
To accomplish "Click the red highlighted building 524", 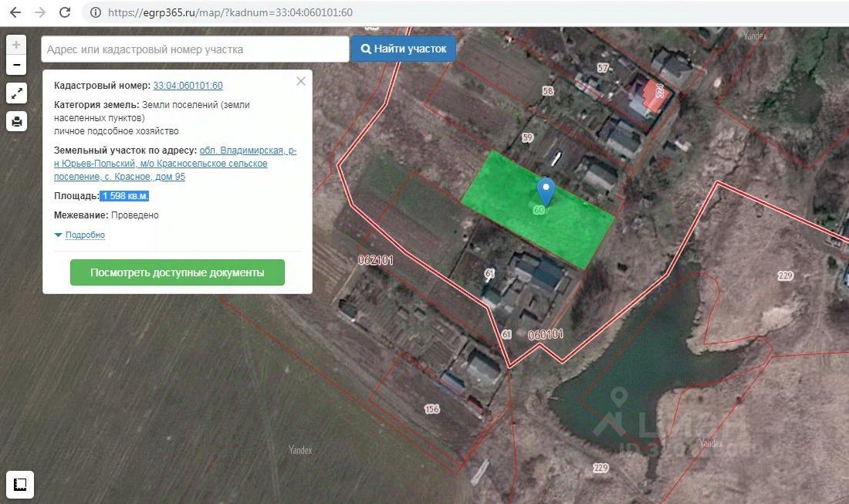I will [656, 96].
